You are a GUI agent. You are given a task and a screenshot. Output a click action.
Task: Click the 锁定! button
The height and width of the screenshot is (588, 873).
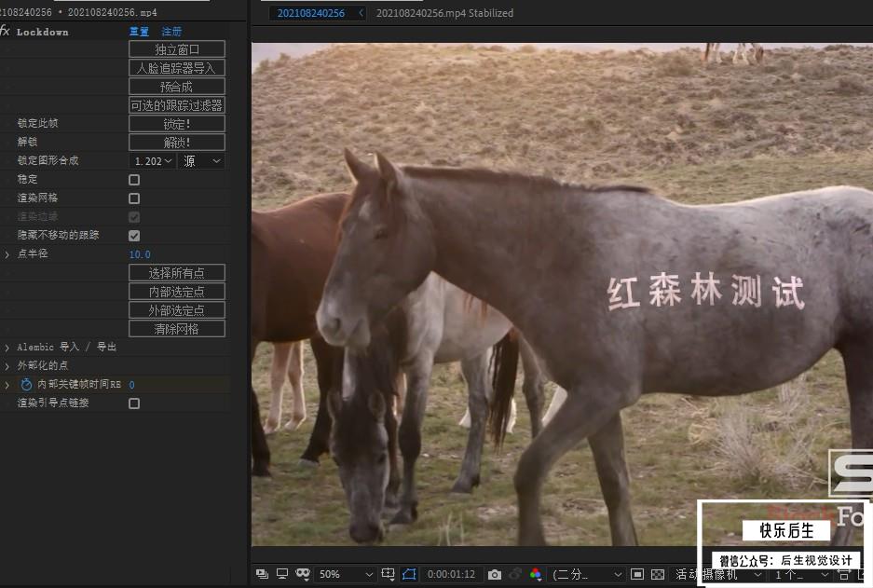(177, 124)
